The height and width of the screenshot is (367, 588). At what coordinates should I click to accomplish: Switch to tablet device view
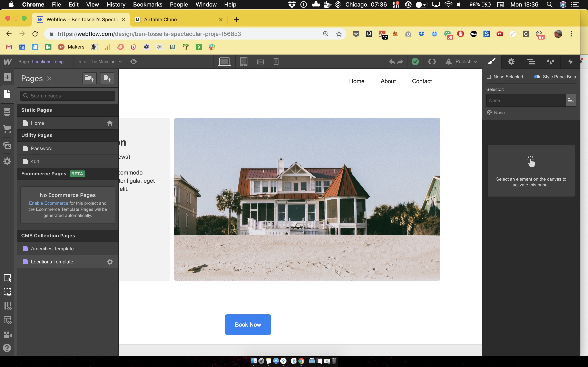tap(243, 62)
